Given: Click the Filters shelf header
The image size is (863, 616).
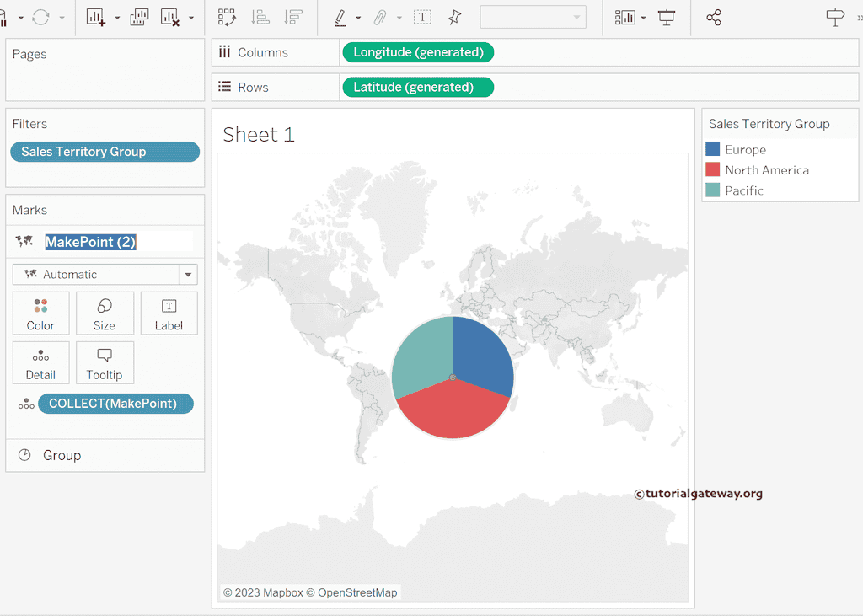Looking at the screenshot, I should 29,124.
